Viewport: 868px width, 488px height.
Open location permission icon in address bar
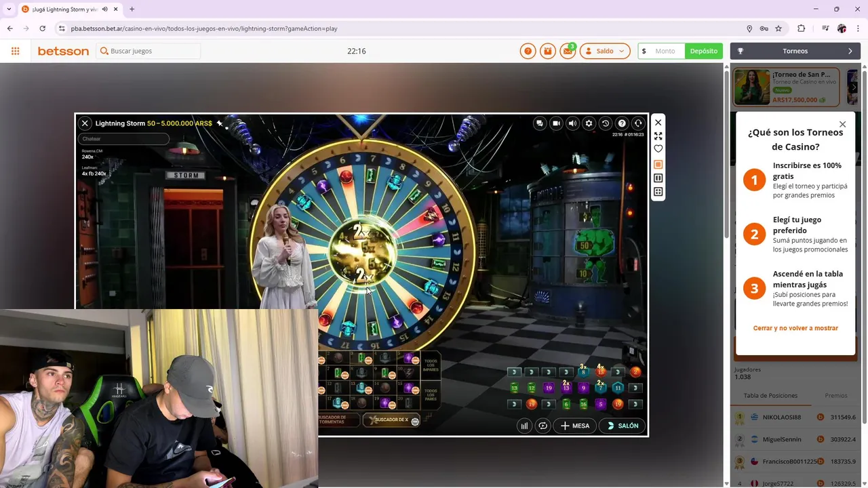(749, 28)
